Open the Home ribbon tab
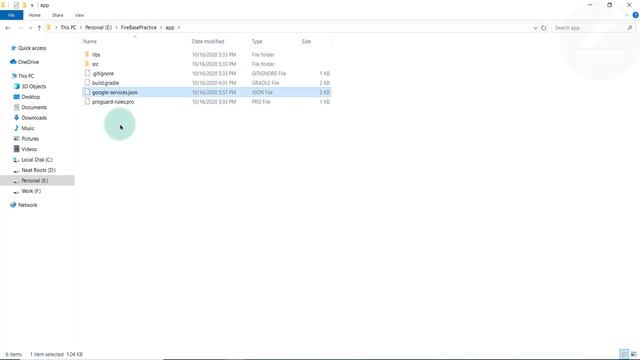The width and height of the screenshot is (640, 360). (35, 15)
